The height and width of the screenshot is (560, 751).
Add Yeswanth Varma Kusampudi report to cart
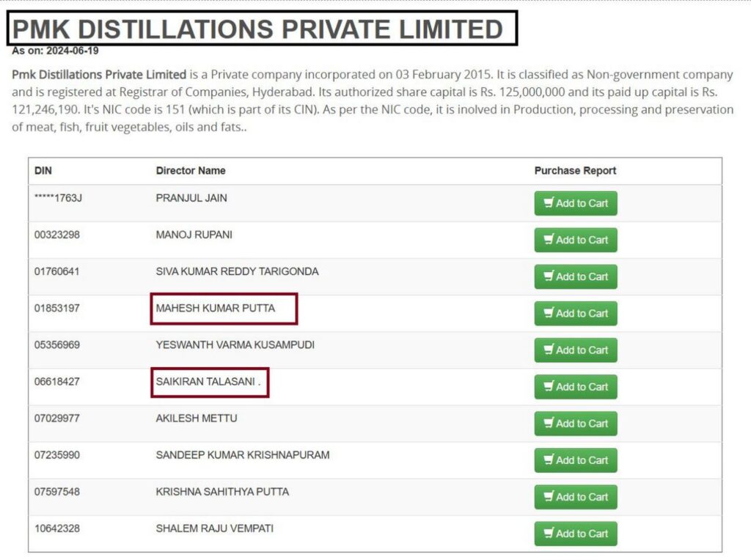tap(576, 350)
